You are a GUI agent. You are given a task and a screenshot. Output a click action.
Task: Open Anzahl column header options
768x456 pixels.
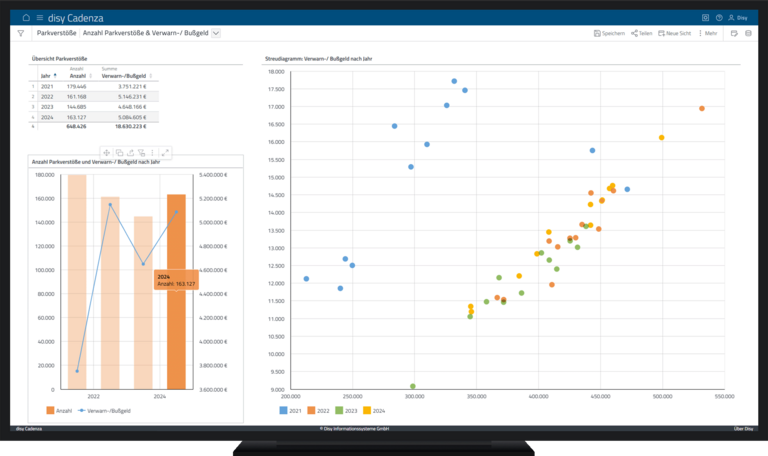tap(91, 76)
